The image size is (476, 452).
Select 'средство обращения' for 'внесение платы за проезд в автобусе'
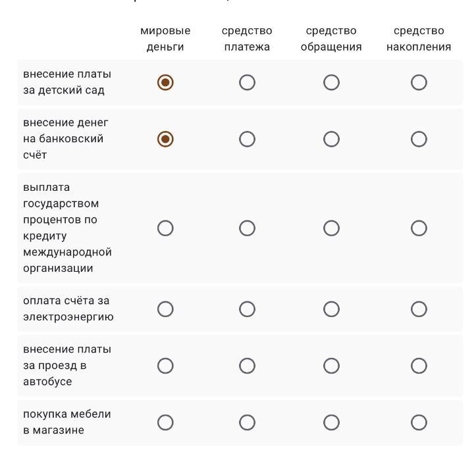[331, 365]
